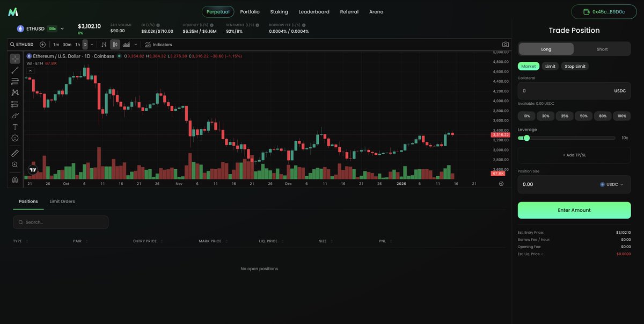
Task: Switch position side to Short
Action: pyautogui.click(x=602, y=49)
